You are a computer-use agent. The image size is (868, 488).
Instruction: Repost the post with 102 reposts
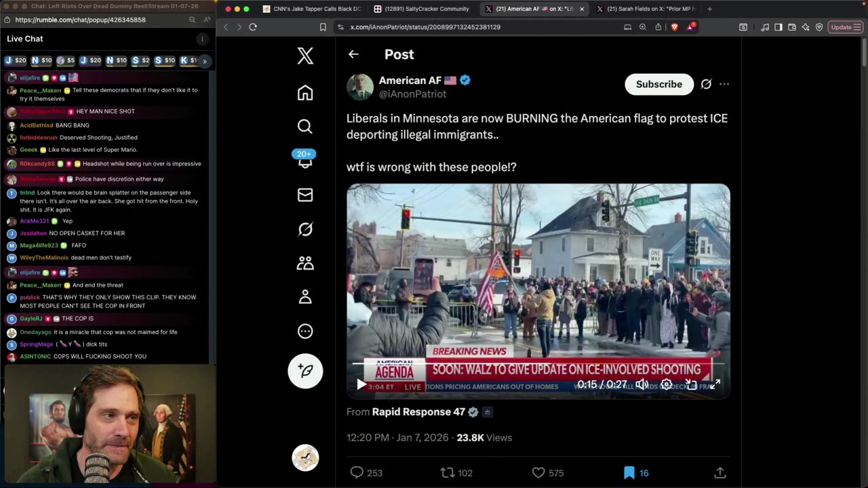[x=456, y=472]
